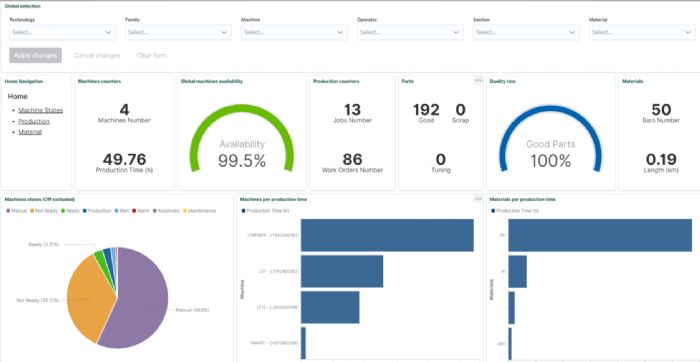This screenshot has width=700, height=362.
Task: Click the Apply changes button
Action: [x=35, y=55]
